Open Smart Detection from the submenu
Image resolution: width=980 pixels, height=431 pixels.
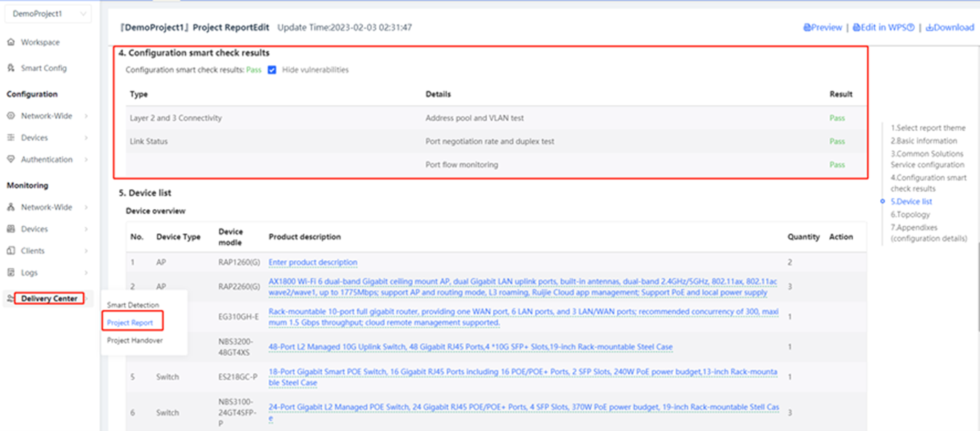click(x=133, y=305)
